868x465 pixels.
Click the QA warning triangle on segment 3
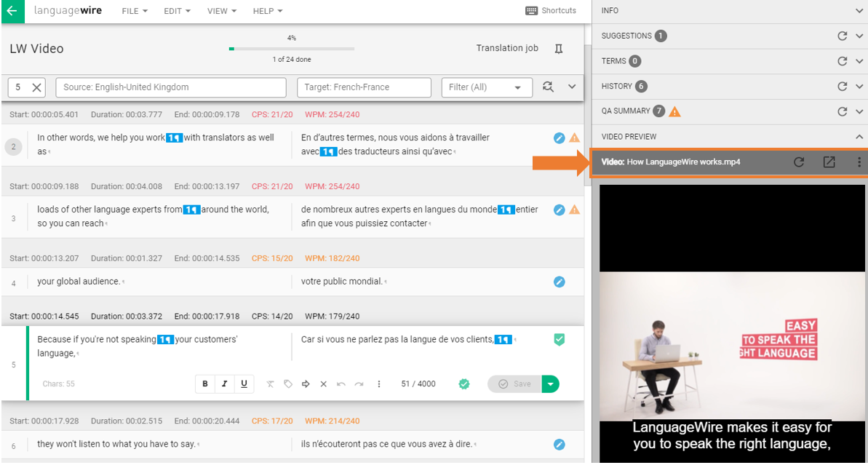574,210
